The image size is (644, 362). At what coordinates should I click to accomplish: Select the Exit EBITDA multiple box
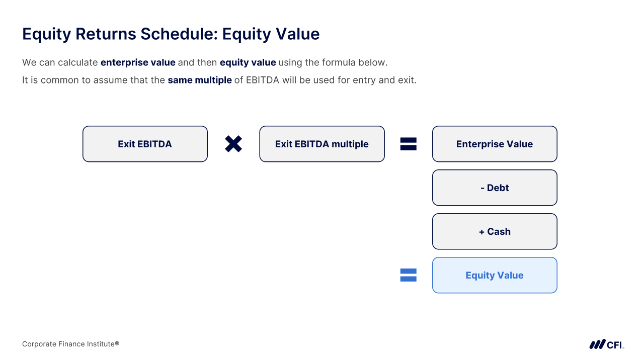(322, 144)
